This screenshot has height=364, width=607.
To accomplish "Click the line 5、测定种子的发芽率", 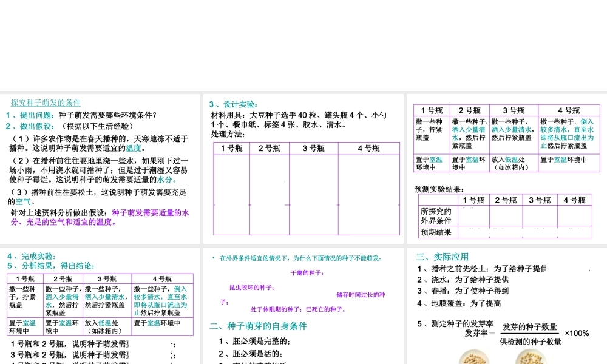I will click(x=455, y=324).
